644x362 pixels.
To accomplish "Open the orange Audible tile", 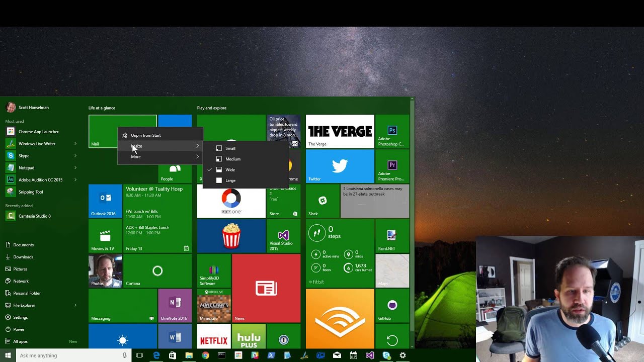I will [x=340, y=319].
